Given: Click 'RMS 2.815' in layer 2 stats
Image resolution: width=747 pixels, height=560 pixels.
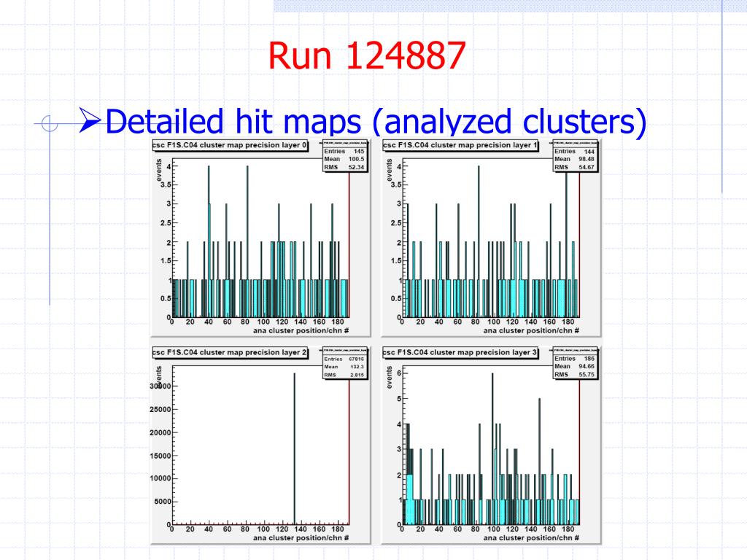Looking at the screenshot, I should (344, 375).
